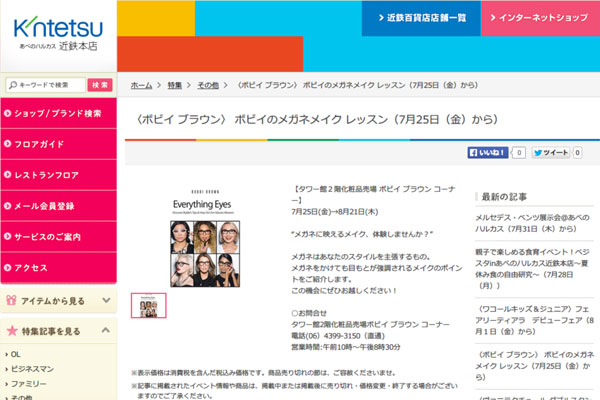Select ファミリー in sidebar feature list
600x400 pixels.
[28, 384]
